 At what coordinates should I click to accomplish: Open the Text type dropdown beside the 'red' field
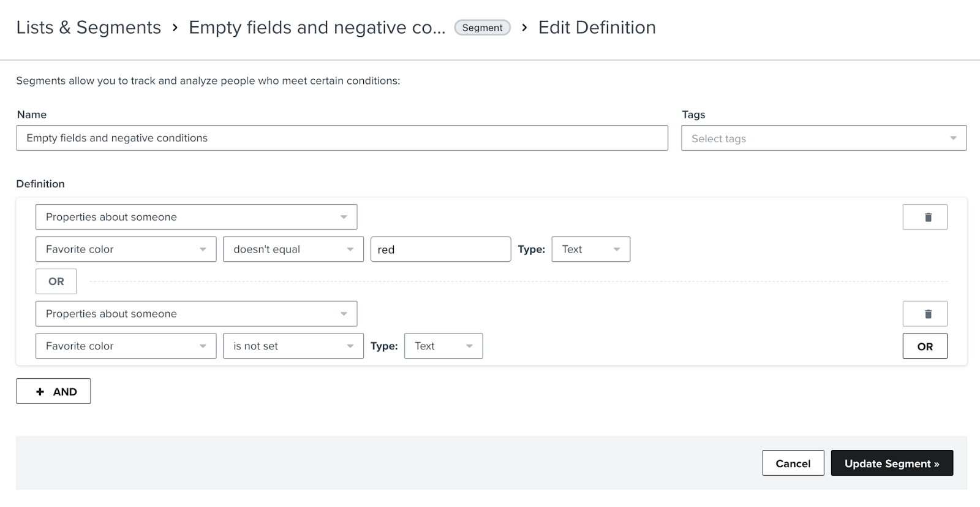click(x=590, y=250)
